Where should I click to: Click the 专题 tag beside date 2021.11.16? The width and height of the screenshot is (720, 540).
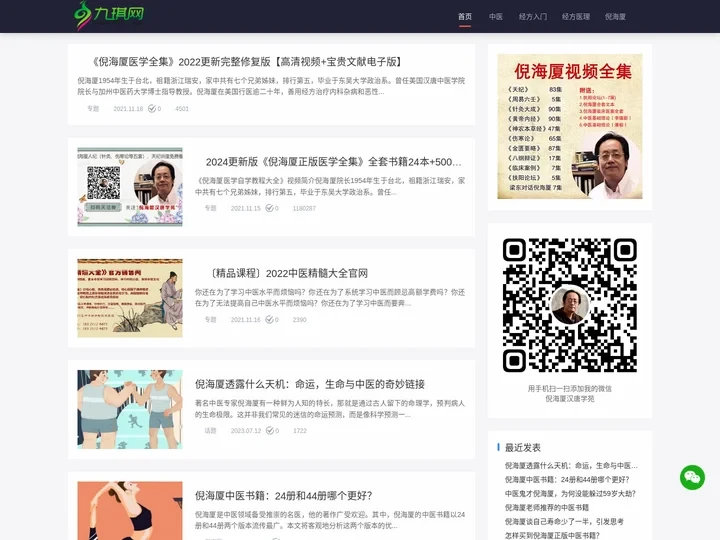pos(211,320)
